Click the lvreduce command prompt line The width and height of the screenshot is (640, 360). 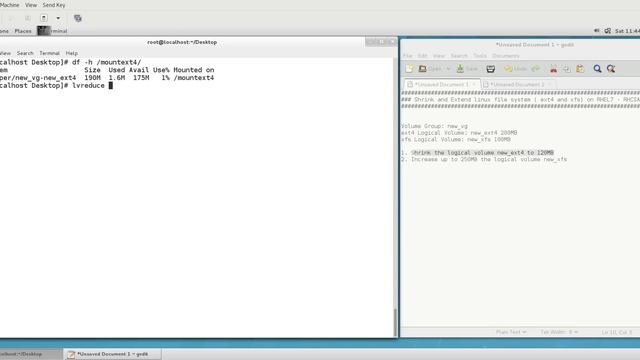point(56,86)
